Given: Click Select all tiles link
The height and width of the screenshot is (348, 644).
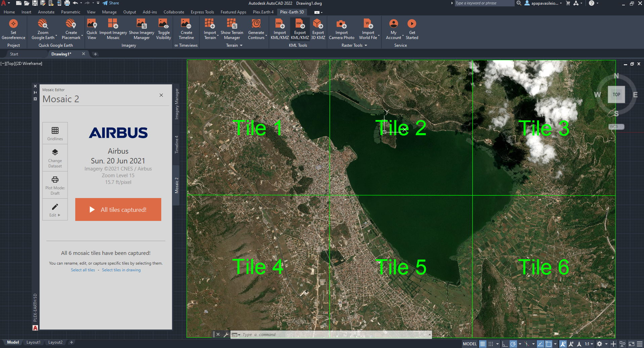Looking at the screenshot, I should point(83,270).
